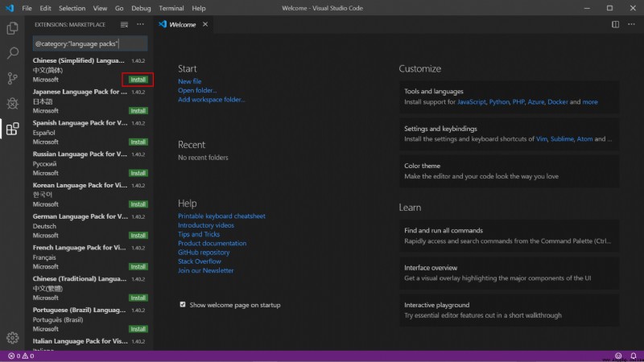Open Introductory videos link
Viewport: 644px width, 362px height.
(x=206, y=225)
